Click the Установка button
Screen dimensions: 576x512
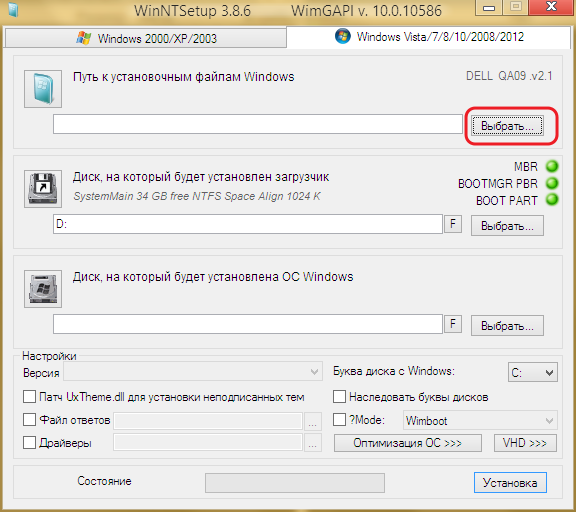point(510,483)
